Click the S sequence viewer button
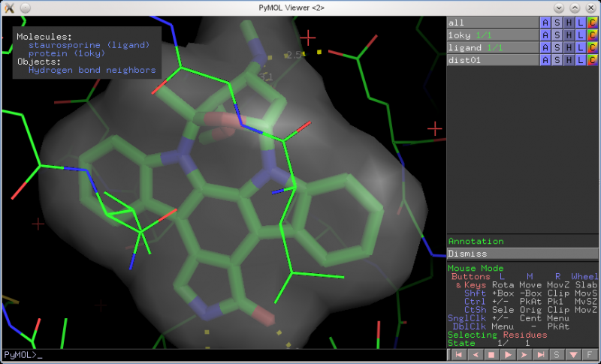Viewport: 601px width, 364px height. pyautogui.click(x=557, y=353)
